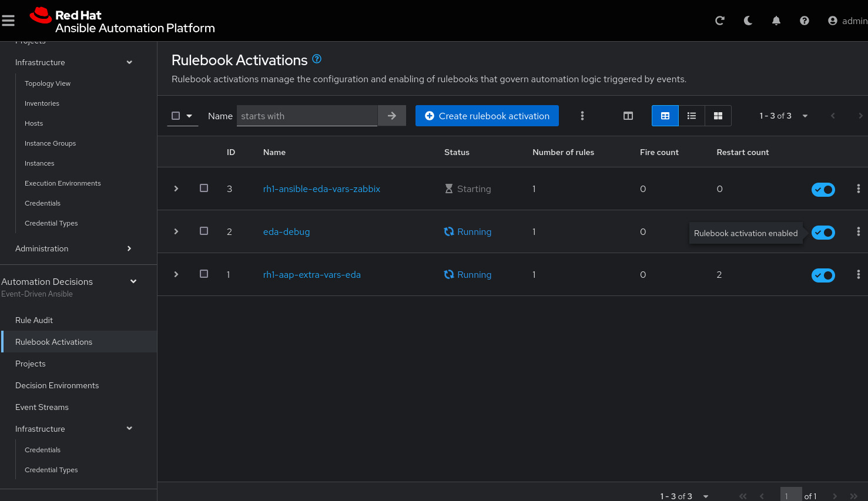Go to last page in bottom pagination
The width and height of the screenshot is (868, 501).
pos(854,496)
